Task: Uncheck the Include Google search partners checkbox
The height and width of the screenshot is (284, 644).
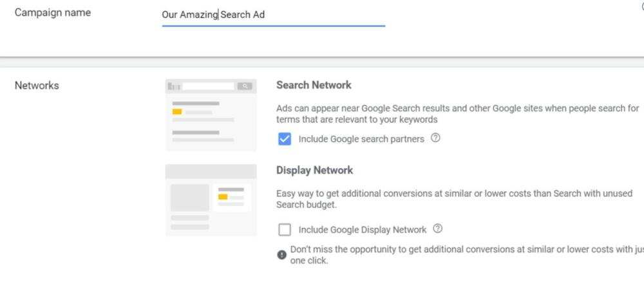Action: pyautogui.click(x=285, y=139)
